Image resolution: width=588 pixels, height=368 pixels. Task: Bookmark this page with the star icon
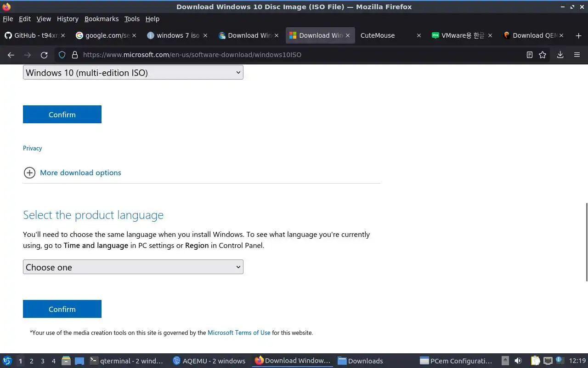tap(543, 55)
